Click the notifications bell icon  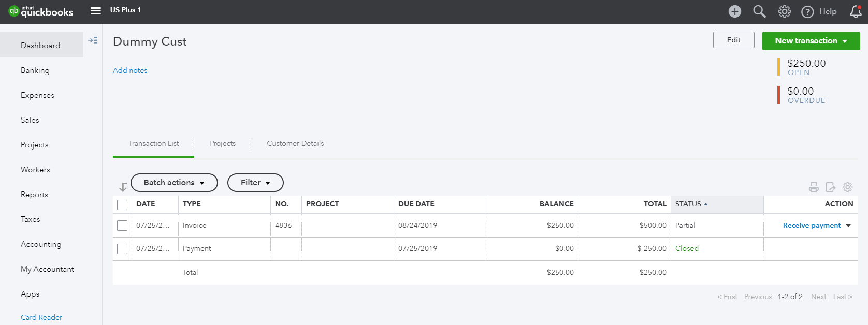[x=856, y=11]
